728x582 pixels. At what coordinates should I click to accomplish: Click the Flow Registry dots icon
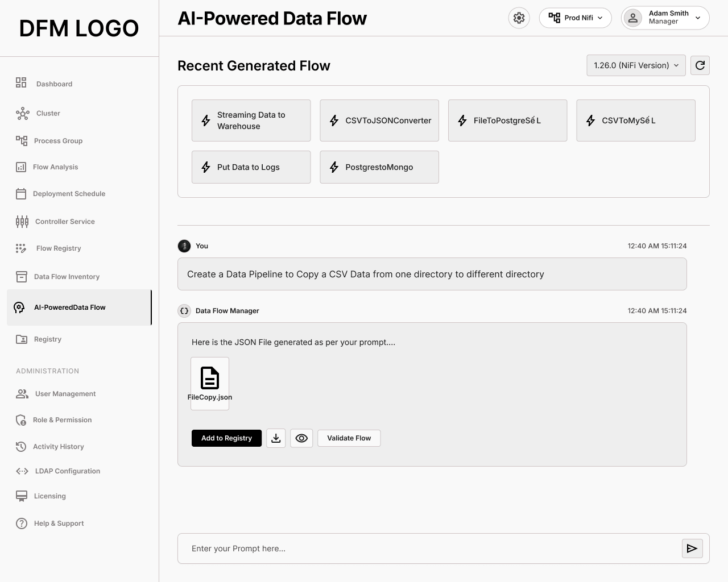click(21, 248)
